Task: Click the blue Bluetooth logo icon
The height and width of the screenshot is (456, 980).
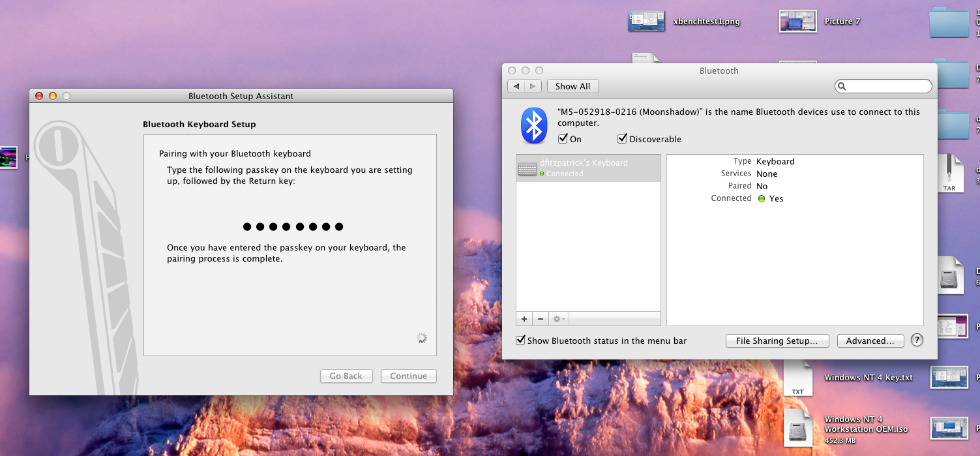Action: [534, 126]
